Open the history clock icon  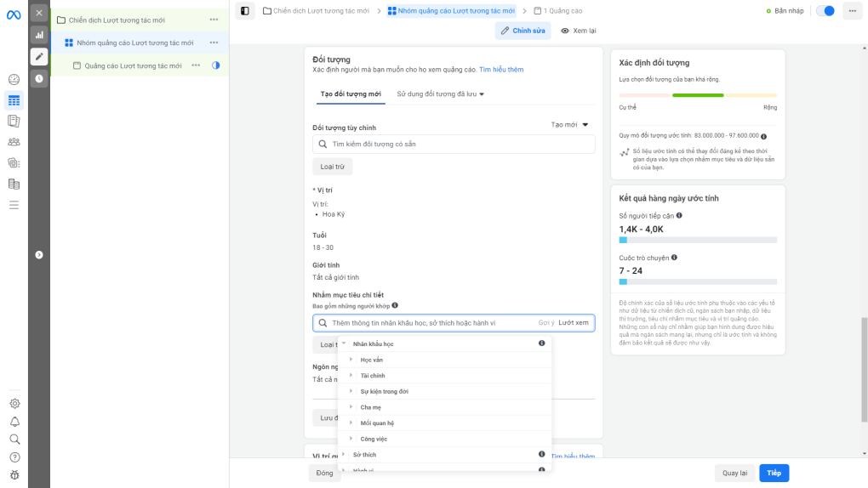coord(39,78)
